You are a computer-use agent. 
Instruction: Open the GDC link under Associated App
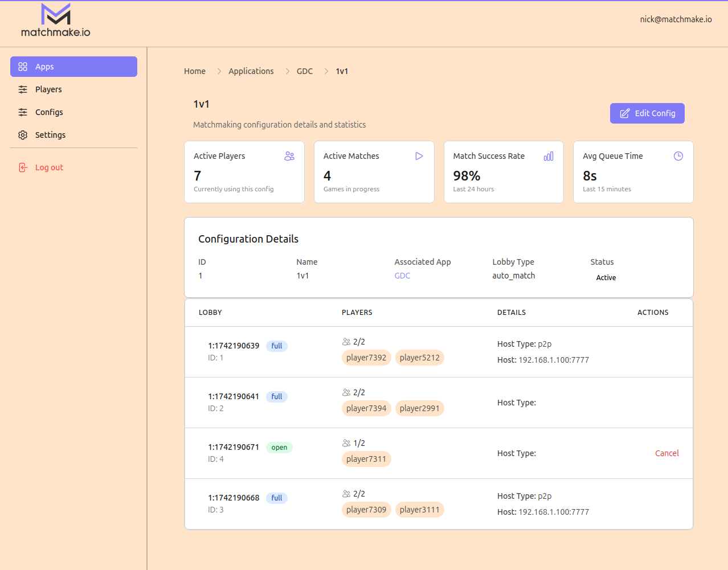coord(402,276)
